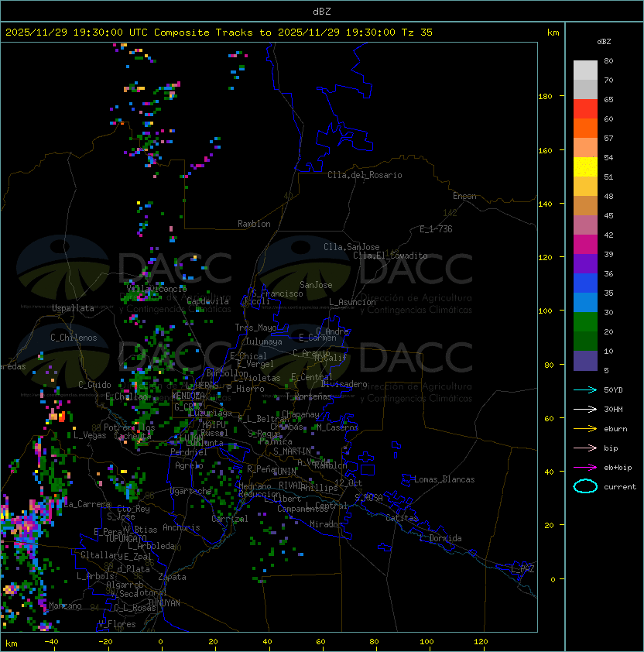This screenshot has width=644, height=652.
Task: Click the '50YD' legend label
Action: (613, 389)
